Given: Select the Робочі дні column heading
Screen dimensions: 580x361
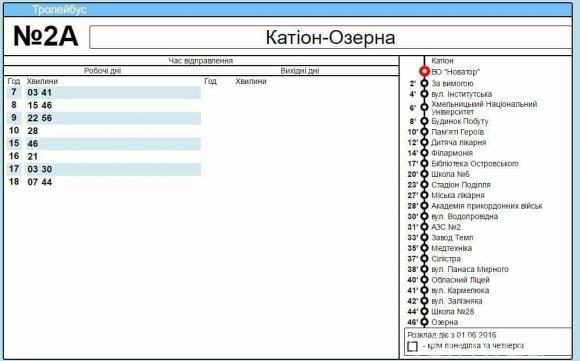Looking at the screenshot, I should tap(102, 71).
